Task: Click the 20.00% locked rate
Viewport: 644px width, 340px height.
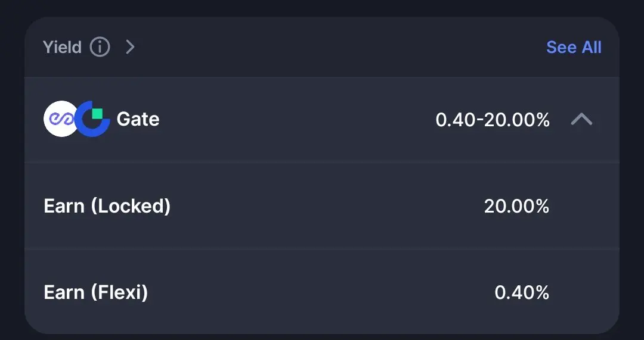Action: (516, 206)
